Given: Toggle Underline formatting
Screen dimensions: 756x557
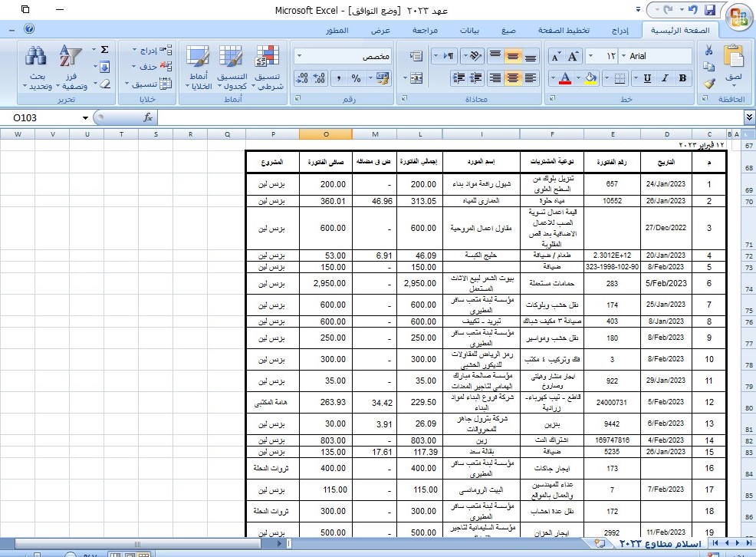Looking at the screenshot, I should coord(648,78).
